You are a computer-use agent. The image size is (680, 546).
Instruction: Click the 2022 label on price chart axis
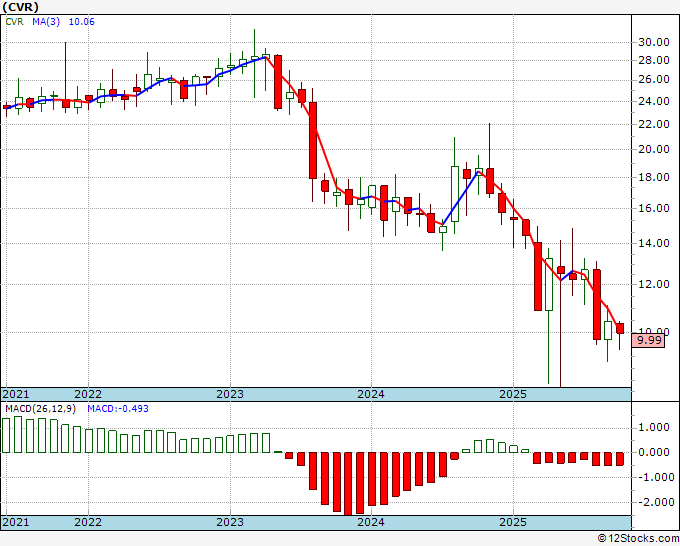88,394
